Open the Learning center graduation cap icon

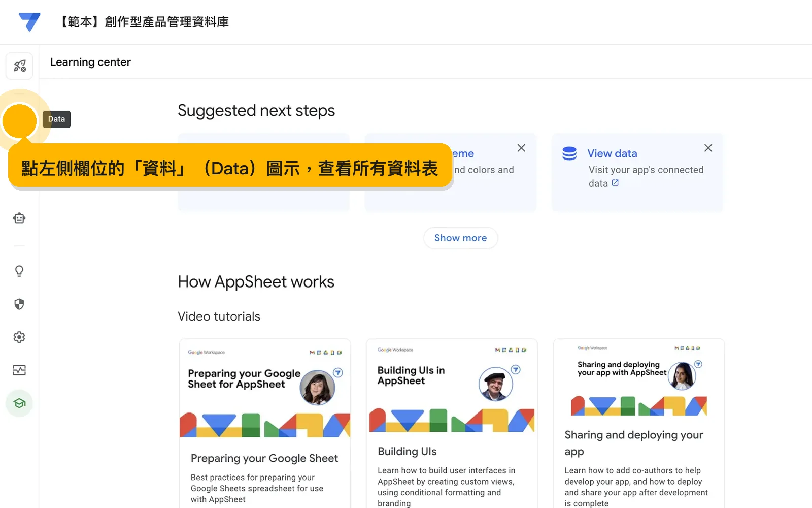19,403
